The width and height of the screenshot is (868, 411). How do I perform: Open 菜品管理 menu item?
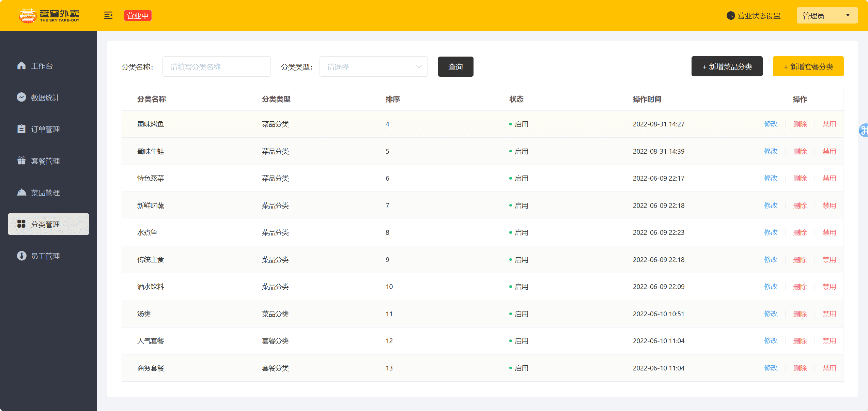(x=48, y=193)
